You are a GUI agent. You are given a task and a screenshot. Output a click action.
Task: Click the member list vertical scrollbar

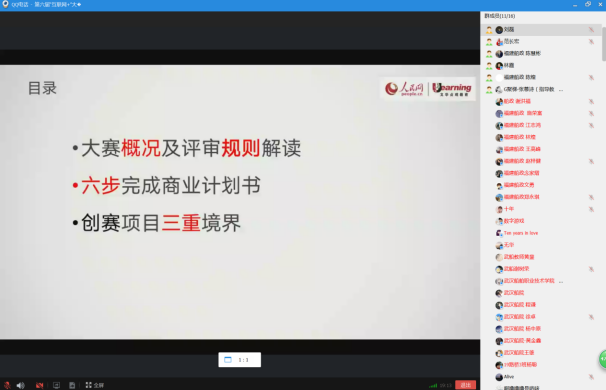[x=604, y=43]
